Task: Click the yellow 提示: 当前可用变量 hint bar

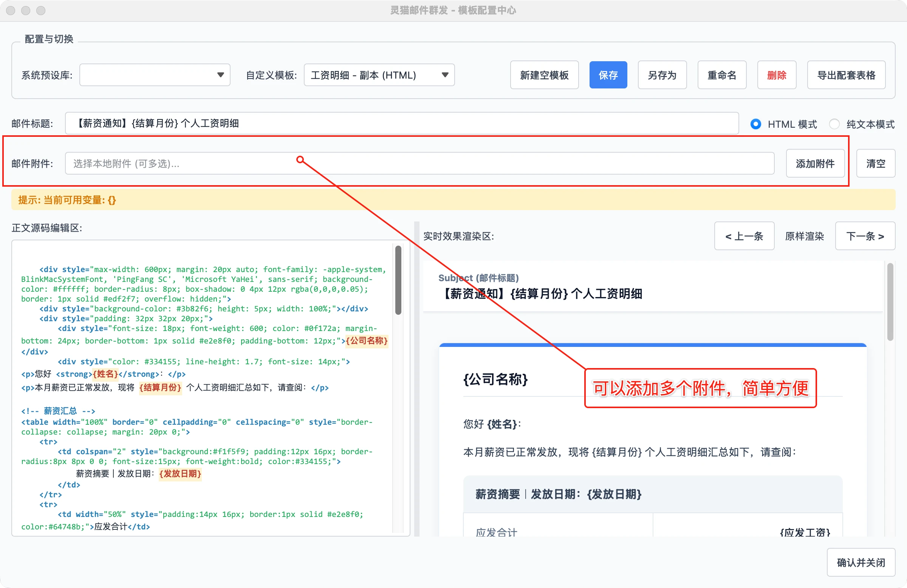Action: pyautogui.click(x=453, y=200)
